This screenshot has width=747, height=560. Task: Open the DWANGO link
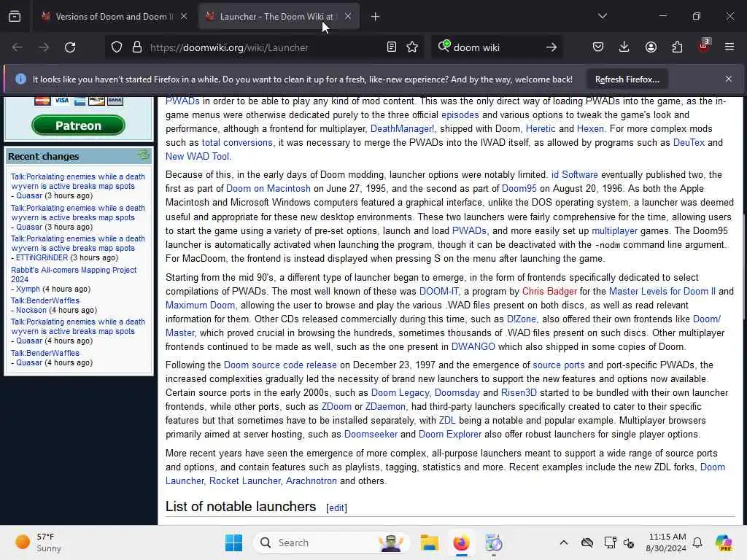pos(473,346)
